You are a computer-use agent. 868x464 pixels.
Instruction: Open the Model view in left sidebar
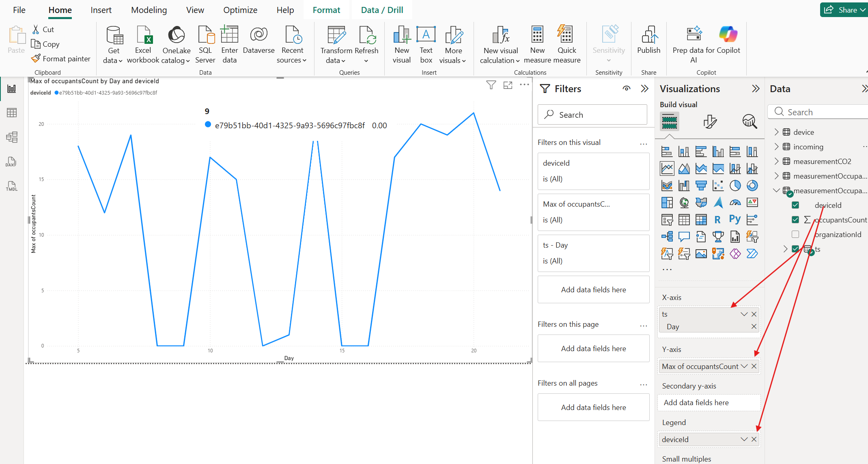11,137
